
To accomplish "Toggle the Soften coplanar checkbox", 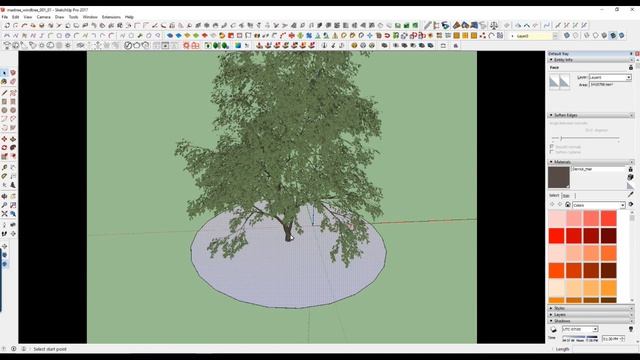I will point(552,152).
